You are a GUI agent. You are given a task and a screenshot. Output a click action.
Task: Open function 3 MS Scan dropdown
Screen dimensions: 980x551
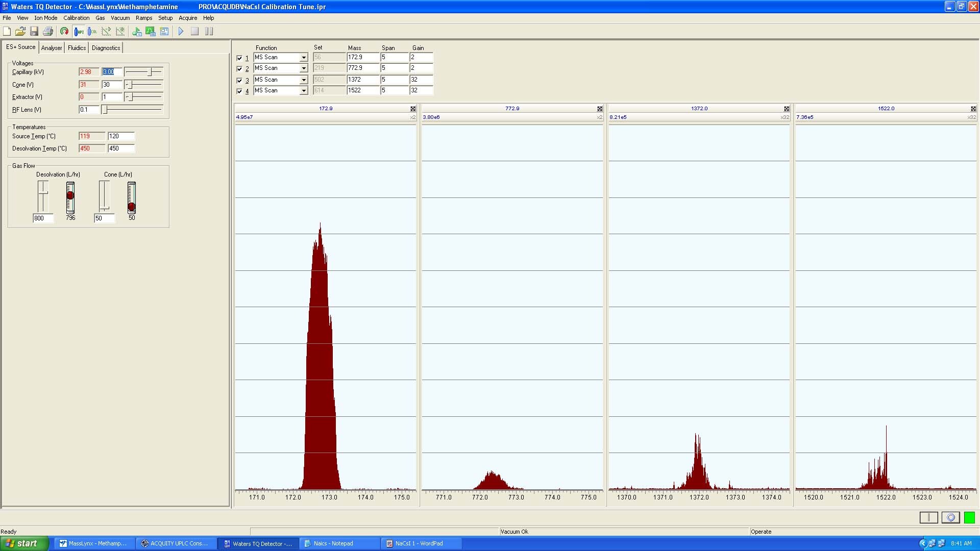click(304, 80)
